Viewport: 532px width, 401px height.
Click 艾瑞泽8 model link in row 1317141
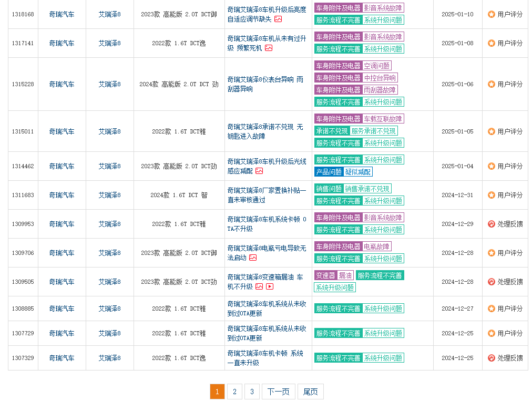click(109, 43)
